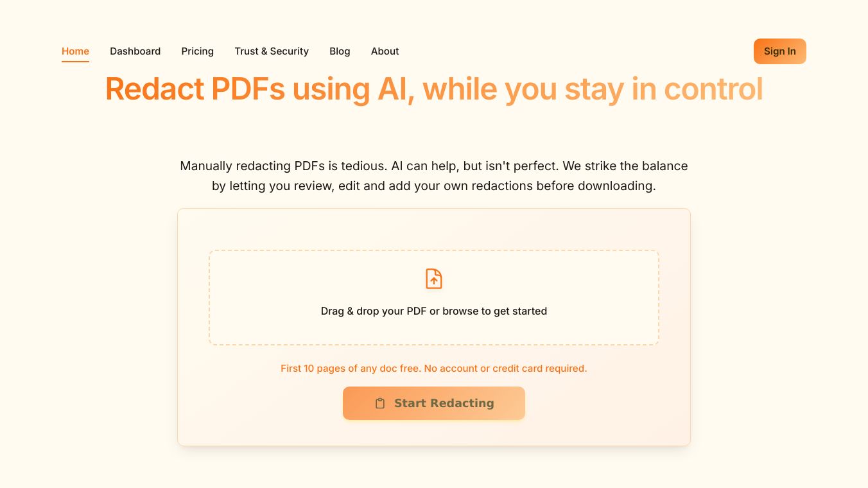Open the Pricing page
The height and width of the screenshot is (488, 868).
pos(197,51)
